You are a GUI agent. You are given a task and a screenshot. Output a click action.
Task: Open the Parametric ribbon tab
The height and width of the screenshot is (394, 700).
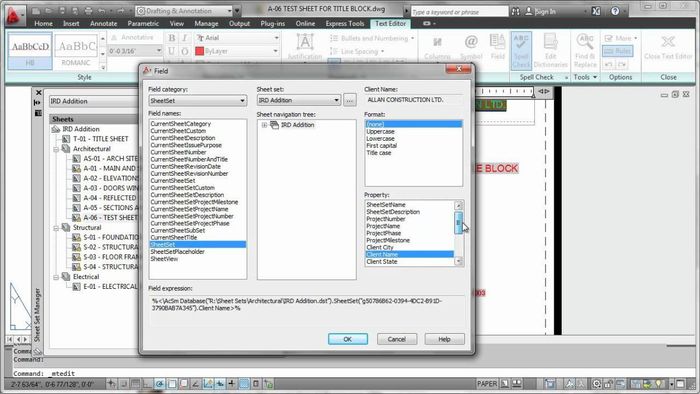[x=143, y=24]
